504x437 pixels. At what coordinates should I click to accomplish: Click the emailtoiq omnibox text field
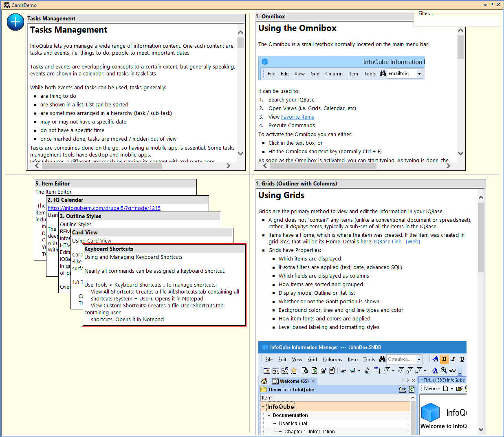pos(401,74)
